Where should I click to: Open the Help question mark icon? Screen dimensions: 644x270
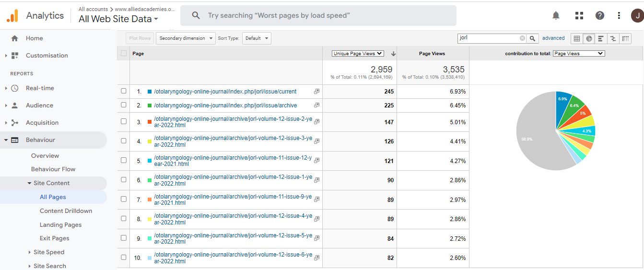(600, 15)
